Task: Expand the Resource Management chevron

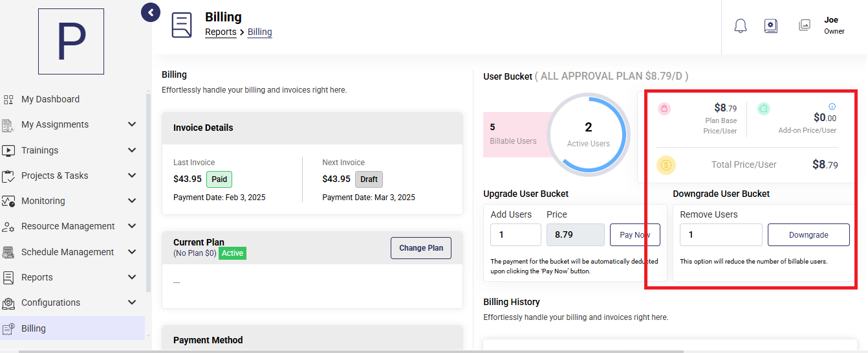Action: click(x=132, y=226)
